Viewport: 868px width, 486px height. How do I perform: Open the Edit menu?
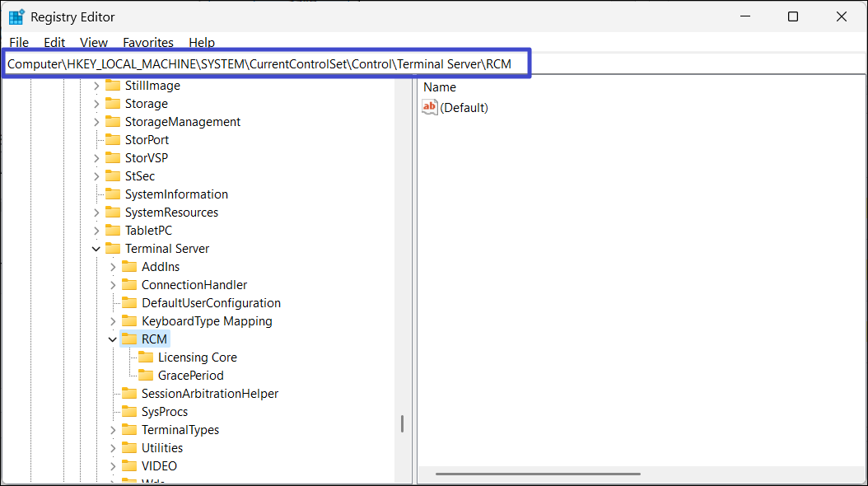(54, 43)
